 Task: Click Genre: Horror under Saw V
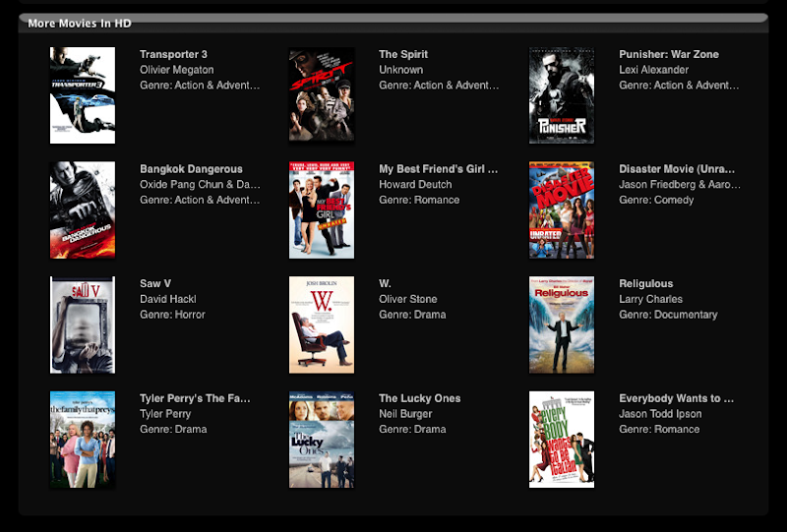coord(172,315)
